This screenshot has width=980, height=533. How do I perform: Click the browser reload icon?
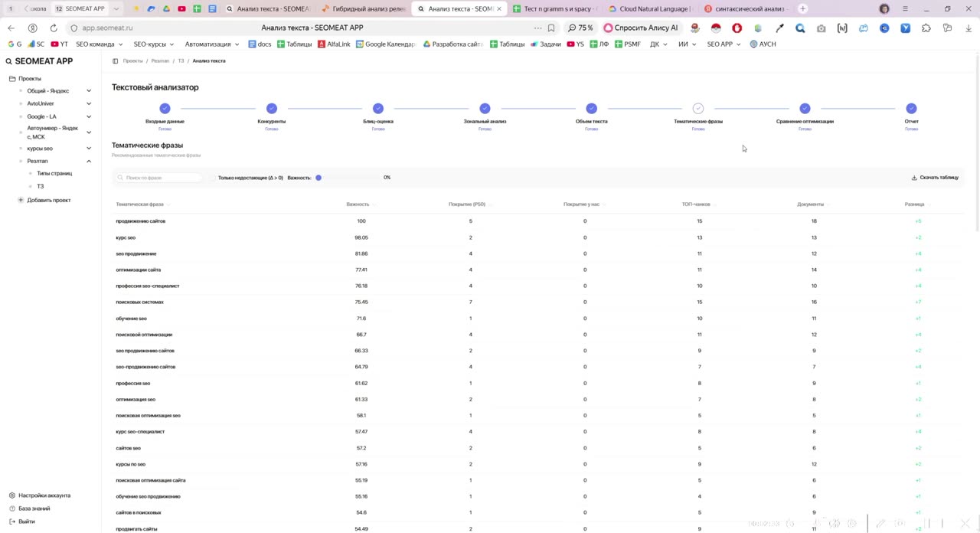click(x=54, y=28)
